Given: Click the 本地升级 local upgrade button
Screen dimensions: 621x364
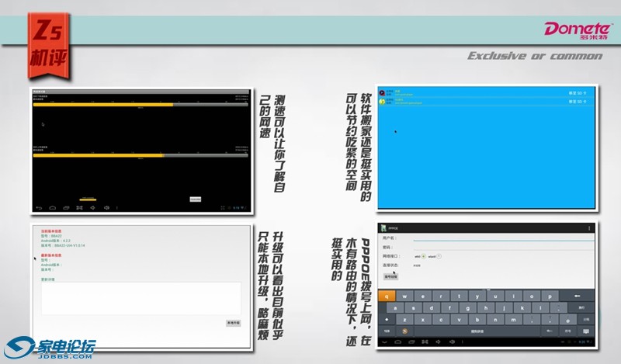Looking at the screenshot, I should [x=232, y=322].
